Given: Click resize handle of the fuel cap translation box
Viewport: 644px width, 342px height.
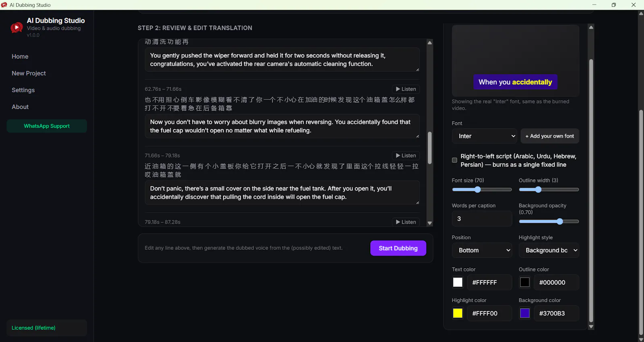Looking at the screenshot, I should point(417,136).
